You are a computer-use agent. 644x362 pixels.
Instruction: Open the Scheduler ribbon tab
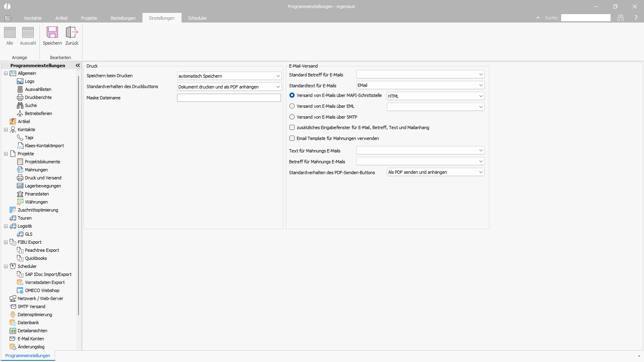click(197, 18)
